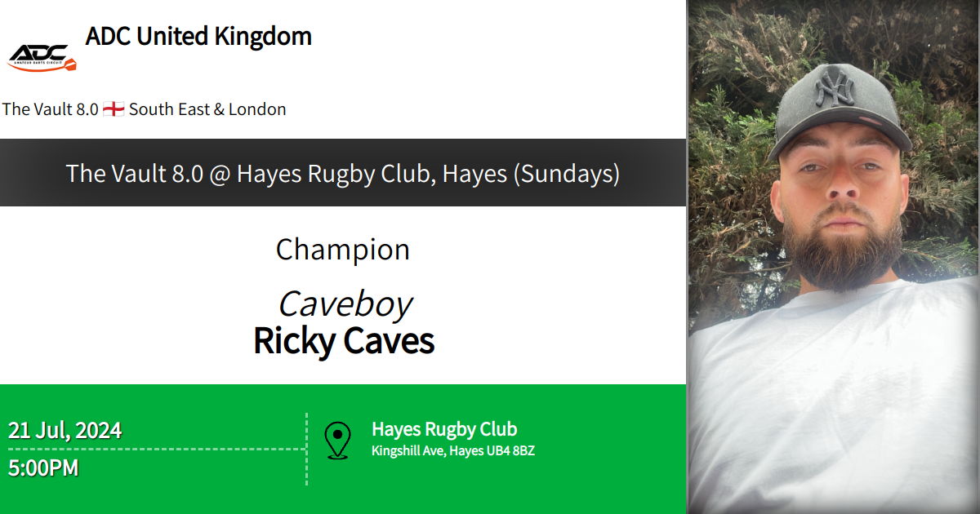Click the location pin icon
980x514 pixels.
tap(337, 440)
